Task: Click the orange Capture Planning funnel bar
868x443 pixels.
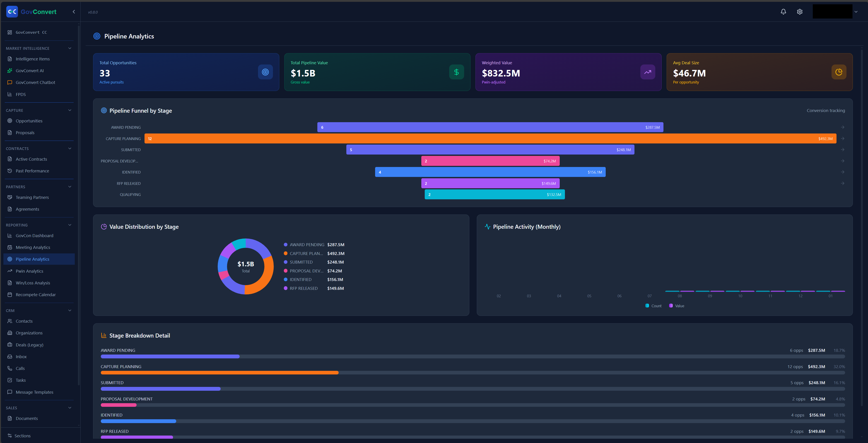Action: (x=490, y=139)
